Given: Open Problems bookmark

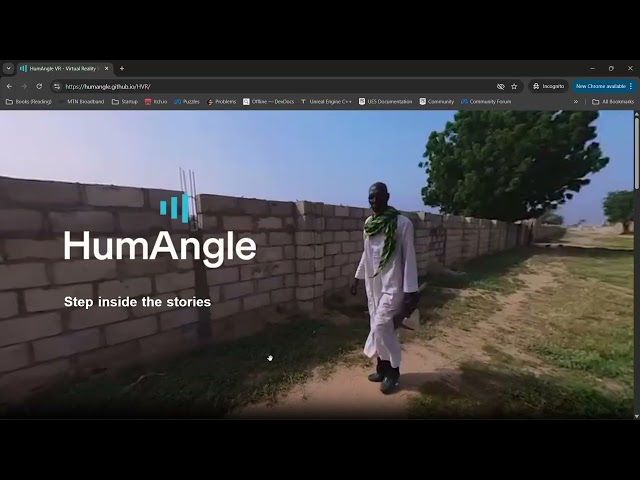Looking at the screenshot, I should point(222,102).
